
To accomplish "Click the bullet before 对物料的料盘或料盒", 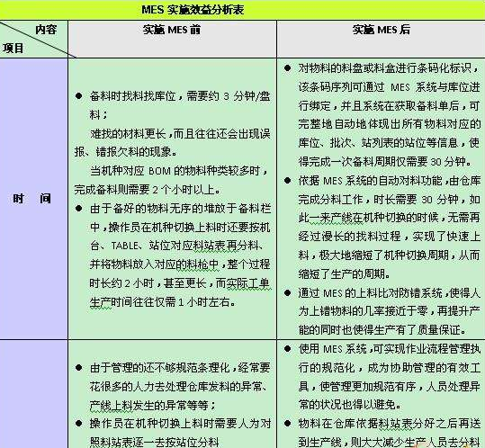I will (288, 68).
